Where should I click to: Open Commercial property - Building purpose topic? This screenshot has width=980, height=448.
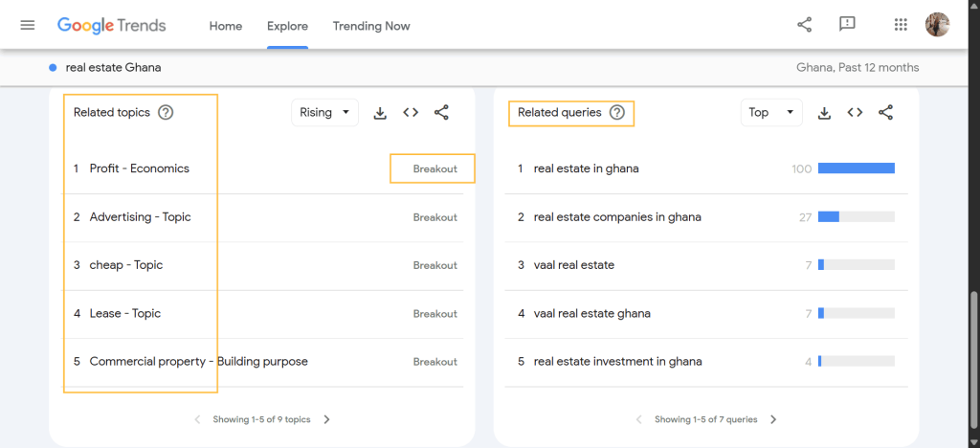[x=199, y=362]
